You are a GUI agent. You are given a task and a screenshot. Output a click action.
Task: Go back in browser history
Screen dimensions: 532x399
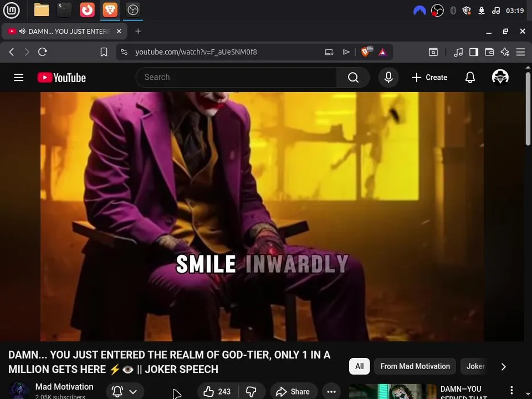pyautogui.click(x=12, y=52)
